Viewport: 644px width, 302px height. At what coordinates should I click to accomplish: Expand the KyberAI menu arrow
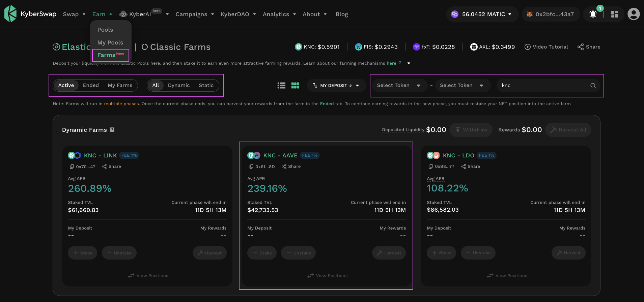tap(167, 14)
